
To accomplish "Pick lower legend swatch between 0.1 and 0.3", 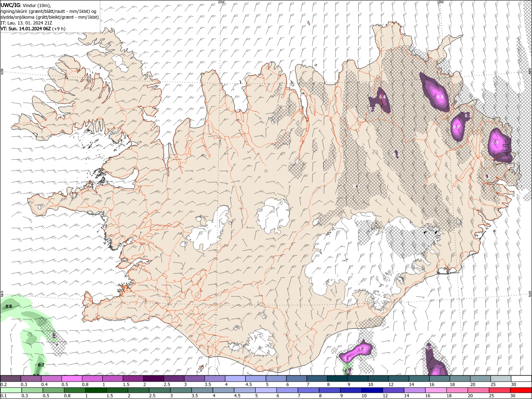I will pyautogui.click(x=11, y=390).
